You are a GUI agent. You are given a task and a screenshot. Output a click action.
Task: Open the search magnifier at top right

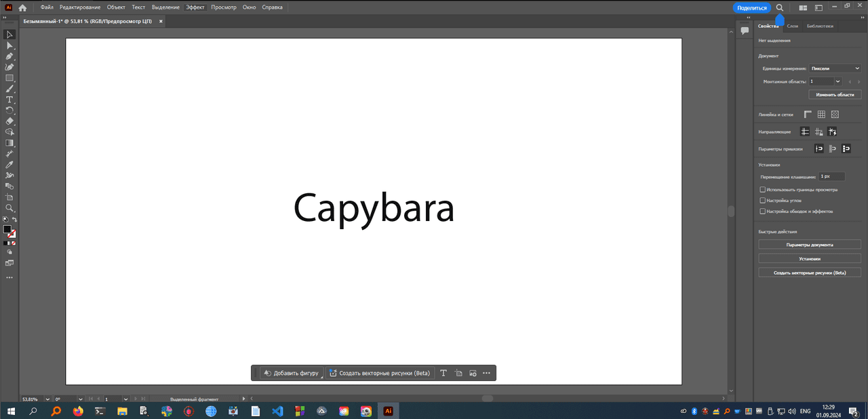tap(780, 7)
